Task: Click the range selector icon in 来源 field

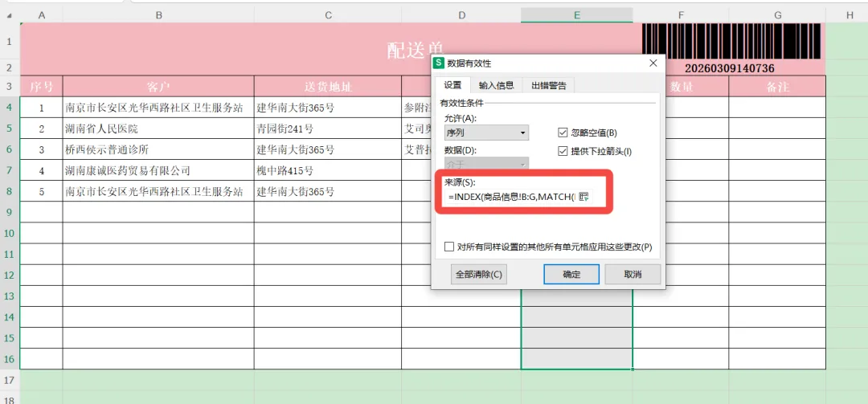Action: coord(583,197)
